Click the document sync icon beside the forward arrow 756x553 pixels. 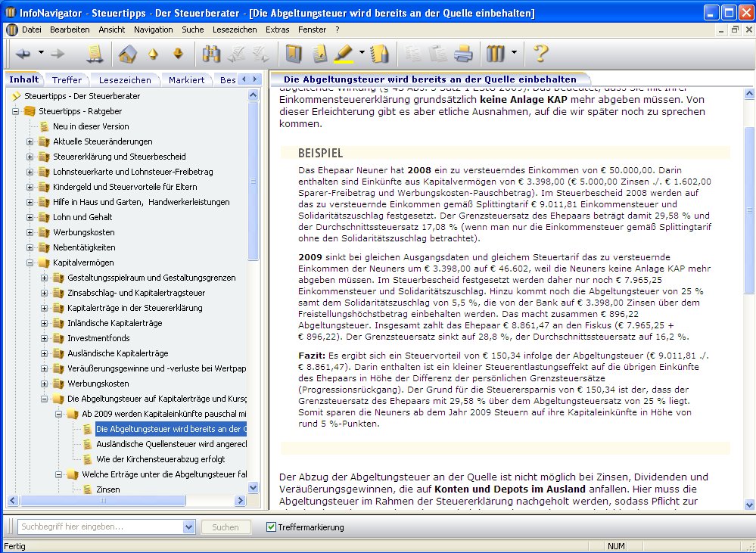(95, 54)
